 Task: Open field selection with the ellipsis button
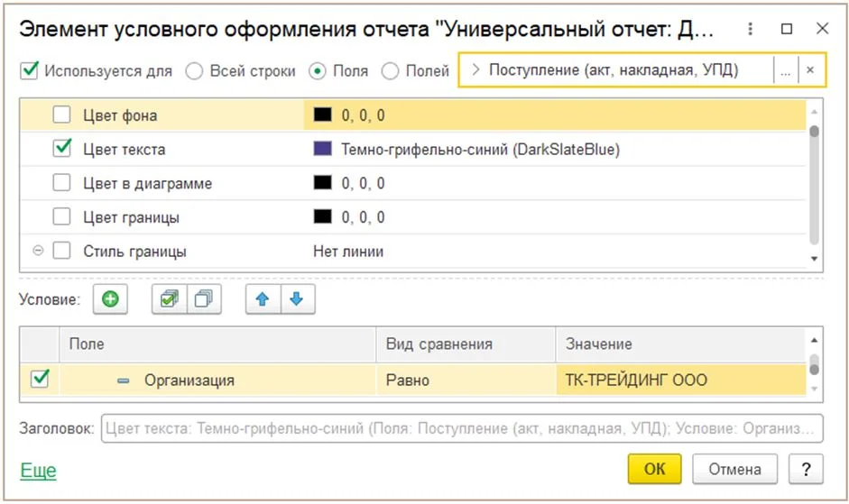[x=786, y=69]
